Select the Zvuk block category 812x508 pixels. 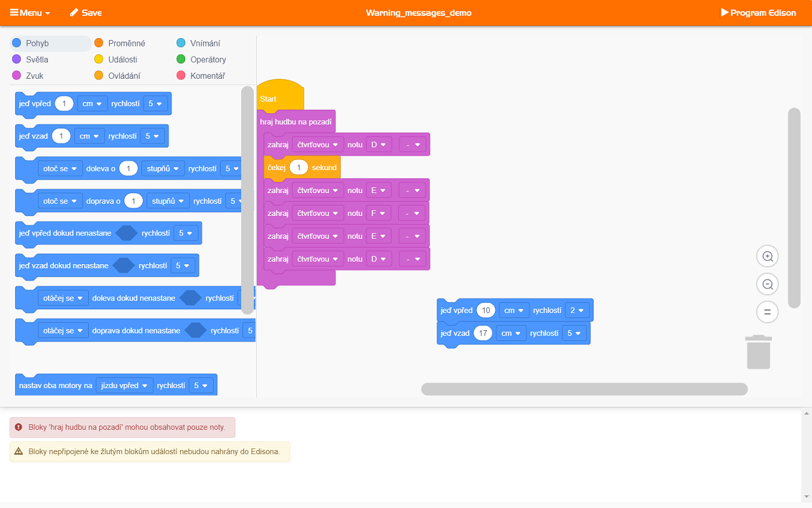click(x=29, y=76)
